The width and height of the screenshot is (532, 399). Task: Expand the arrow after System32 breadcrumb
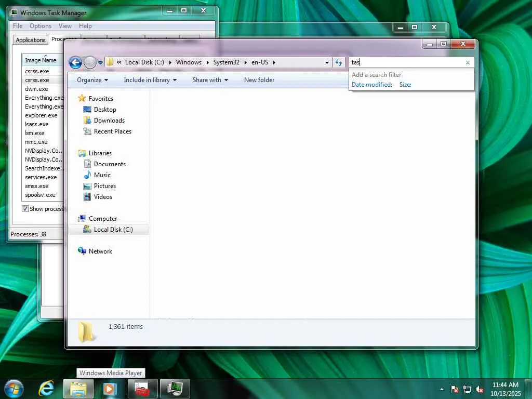pyautogui.click(x=245, y=63)
